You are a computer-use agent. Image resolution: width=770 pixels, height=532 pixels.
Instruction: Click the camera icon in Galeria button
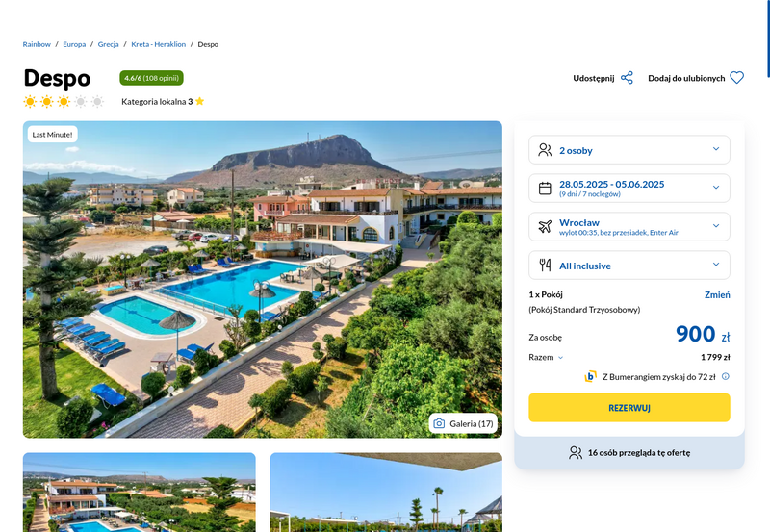(439, 423)
